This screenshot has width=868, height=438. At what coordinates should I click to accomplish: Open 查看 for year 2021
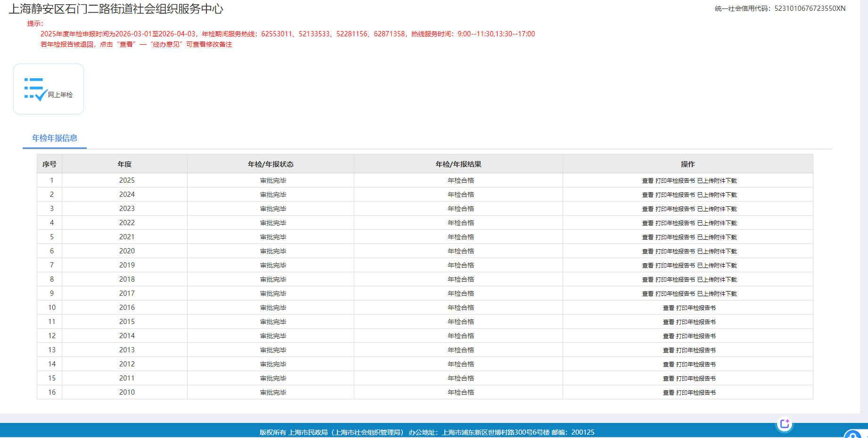[647, 237]
